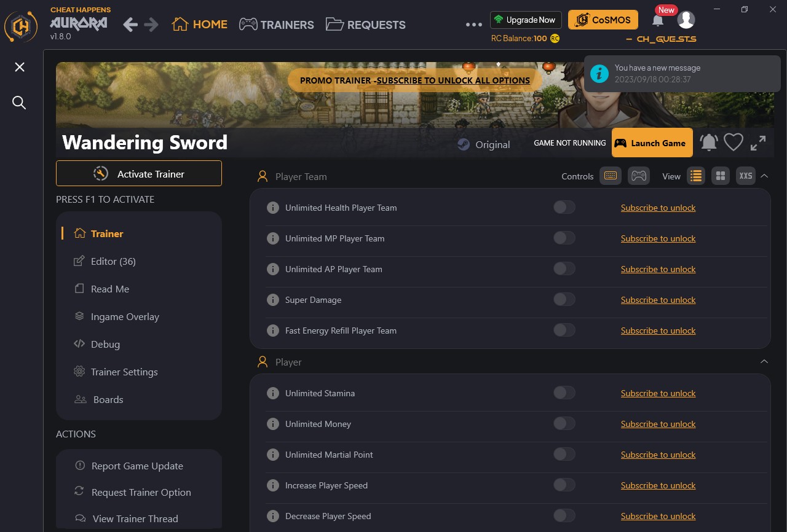Switch to grid view

click(x=721, y=176)
